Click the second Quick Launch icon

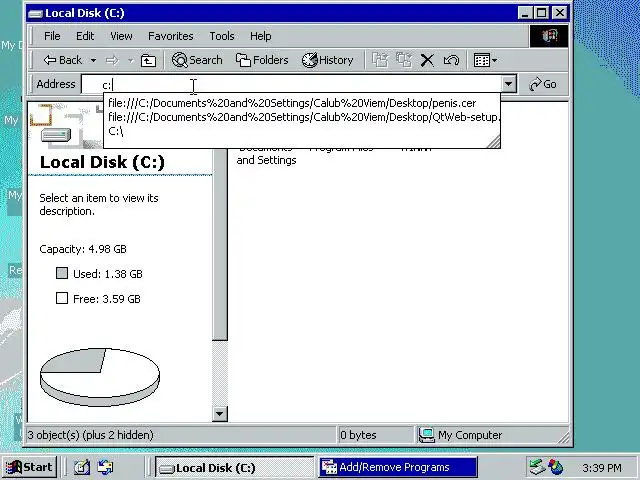click(105, 467)
